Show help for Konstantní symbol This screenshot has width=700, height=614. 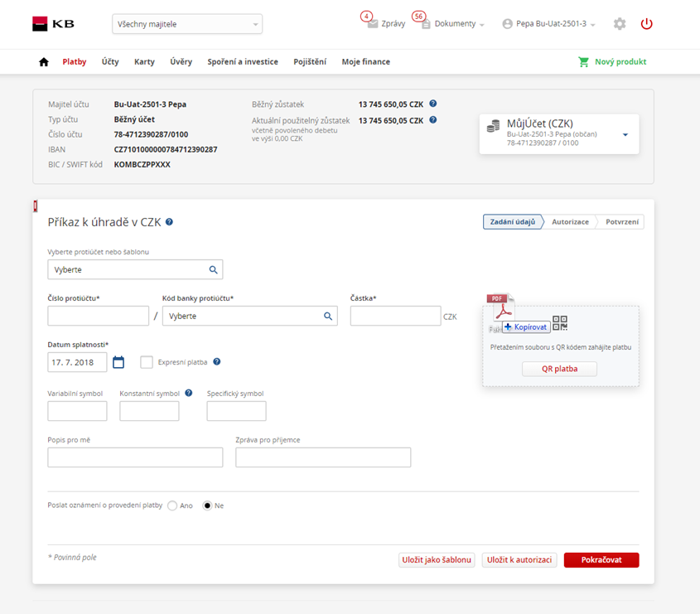[x=189, y=393]
